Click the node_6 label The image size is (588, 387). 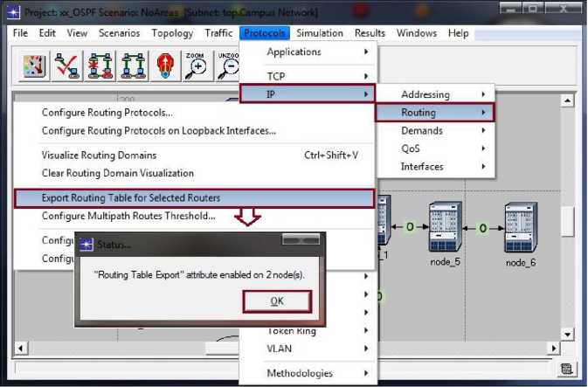(521, 262)
